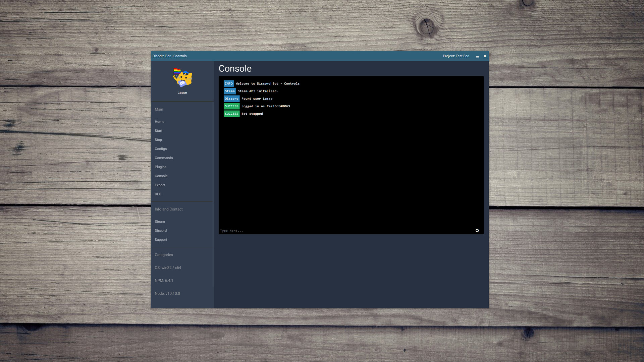Screen dimensions: 644x362
Task: Click the DLC section icon
Action: point(158,194)
